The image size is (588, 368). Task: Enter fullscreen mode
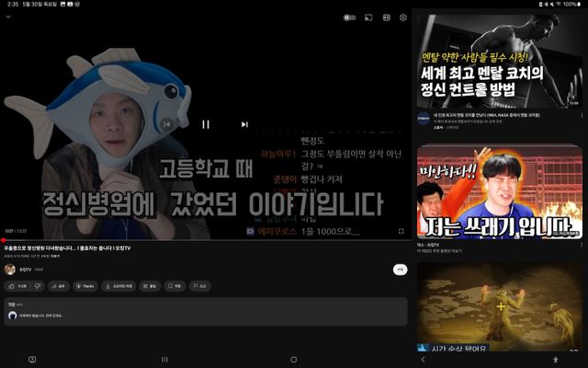pos(401,231)
